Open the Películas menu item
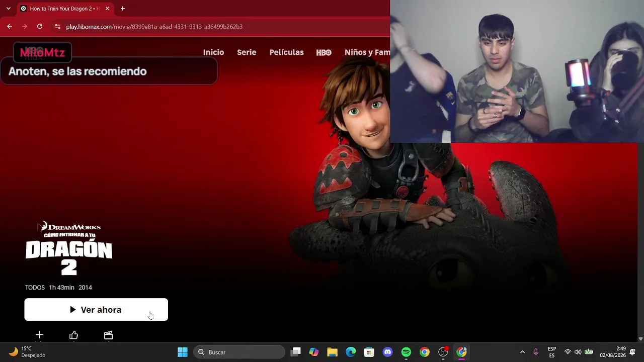644x362 pixels. pyautogui.click(x=286, y=52)
